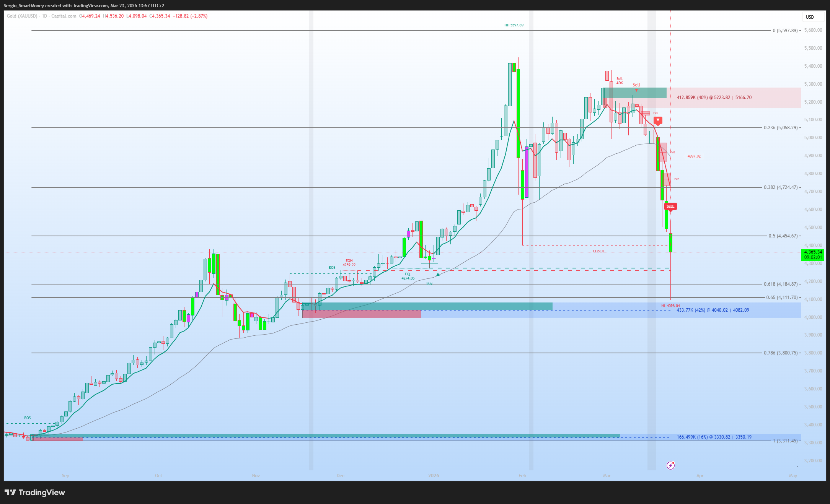The width and height of the screenshot is (830, 504).
Task: Click the CHoCH label
Action: pos(598,251)
